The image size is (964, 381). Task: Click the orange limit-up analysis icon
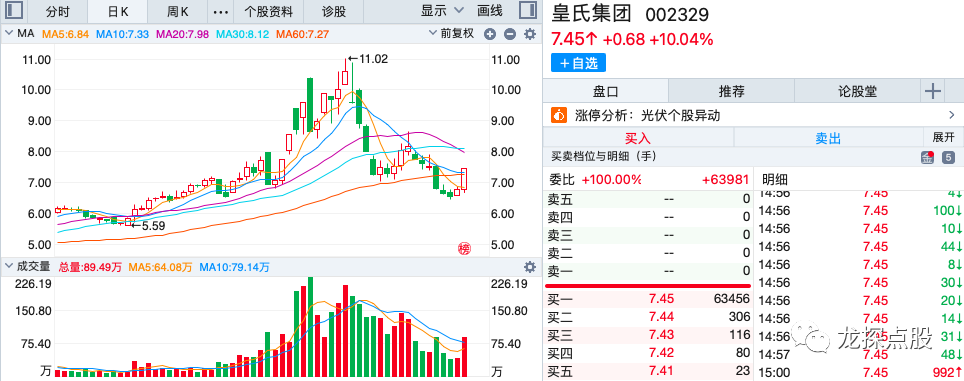click(559, 115)
